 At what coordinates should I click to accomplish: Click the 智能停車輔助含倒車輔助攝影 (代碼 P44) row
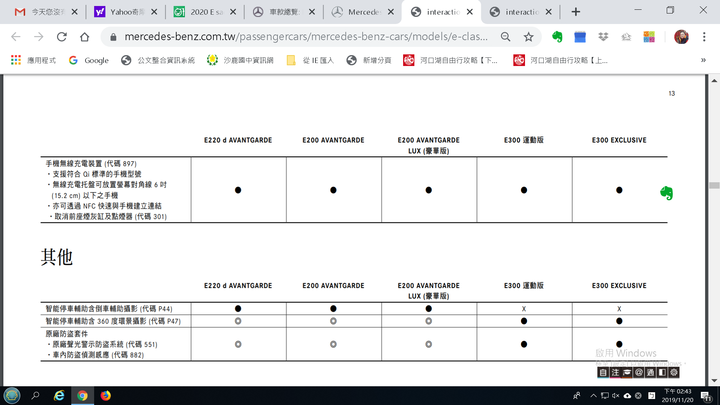pyautogui.click(x=109, y=309)
